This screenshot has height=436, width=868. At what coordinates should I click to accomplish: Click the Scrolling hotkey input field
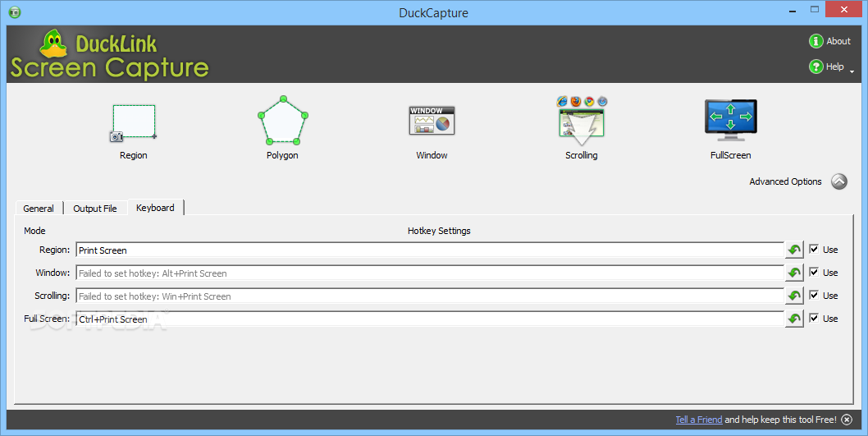(x=430, y=296)
